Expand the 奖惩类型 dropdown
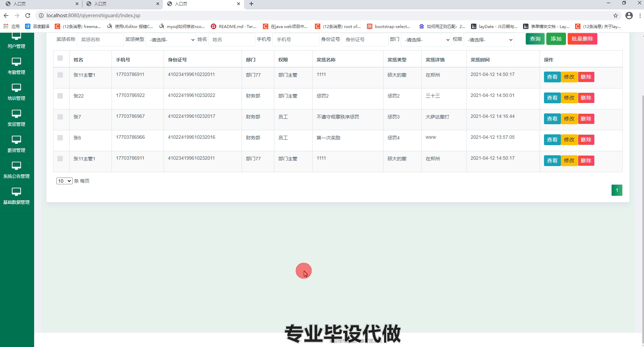 (x=171, y=40)
